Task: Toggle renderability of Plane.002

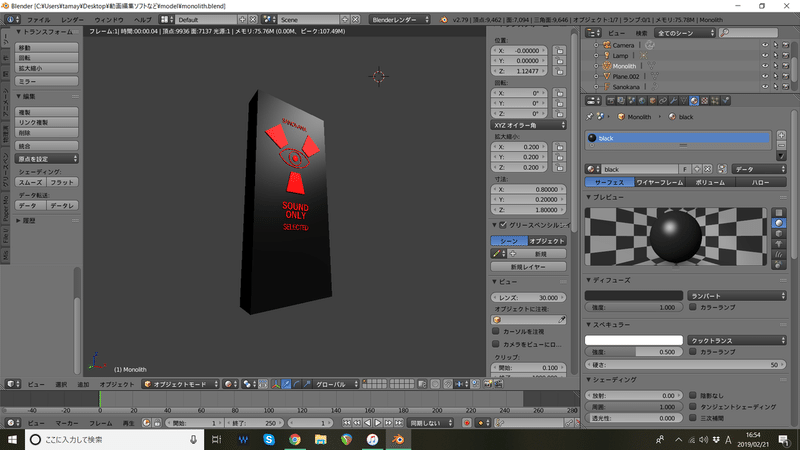Action: (x=786, y=76)
